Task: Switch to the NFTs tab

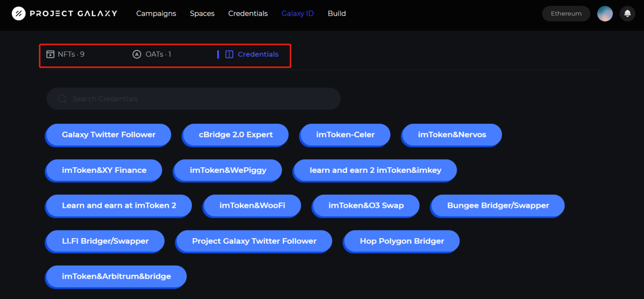Action: coord(71,54)
